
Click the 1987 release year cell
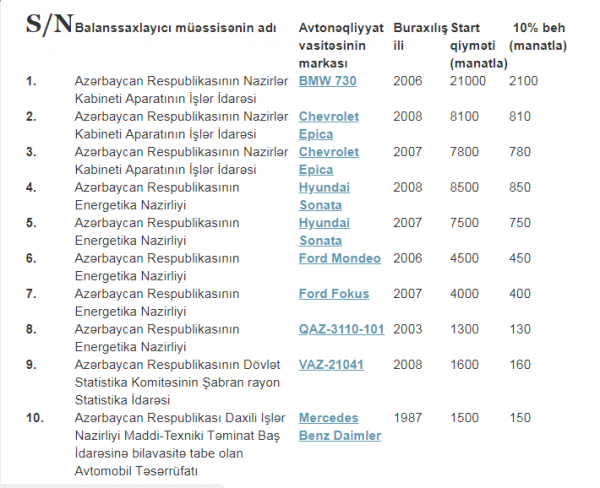(x=408, y=418)
